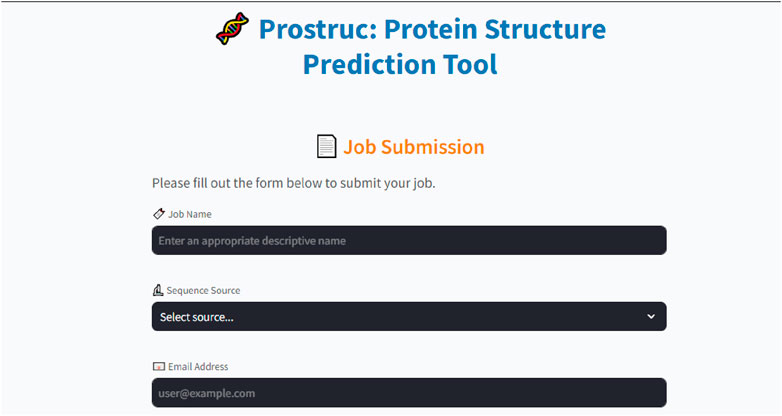782x416 pixels.
Task: Click 'Enter an appropriate descriptive name' placeholder
Action: (x=252, y=241)
